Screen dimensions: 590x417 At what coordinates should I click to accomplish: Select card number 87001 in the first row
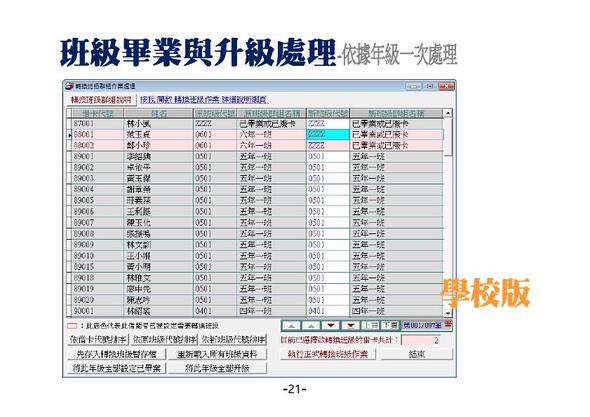coord(97,123)
